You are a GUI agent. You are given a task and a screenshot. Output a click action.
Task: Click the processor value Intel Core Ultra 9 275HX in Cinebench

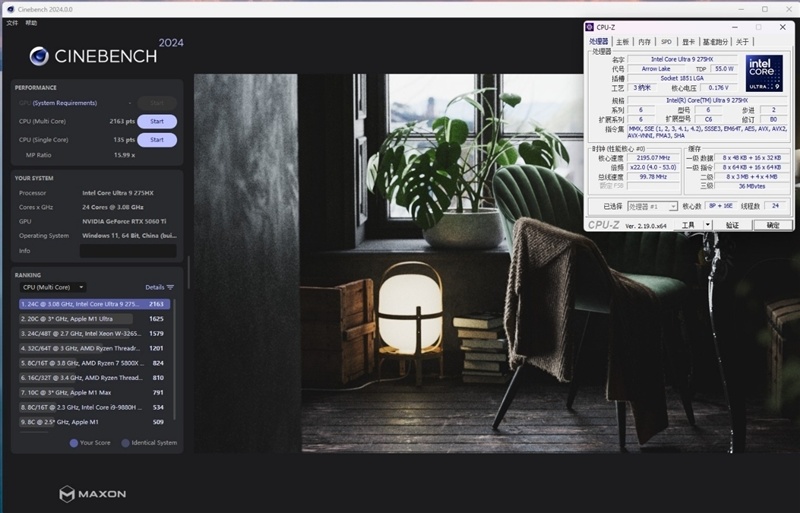pos(118,193)
